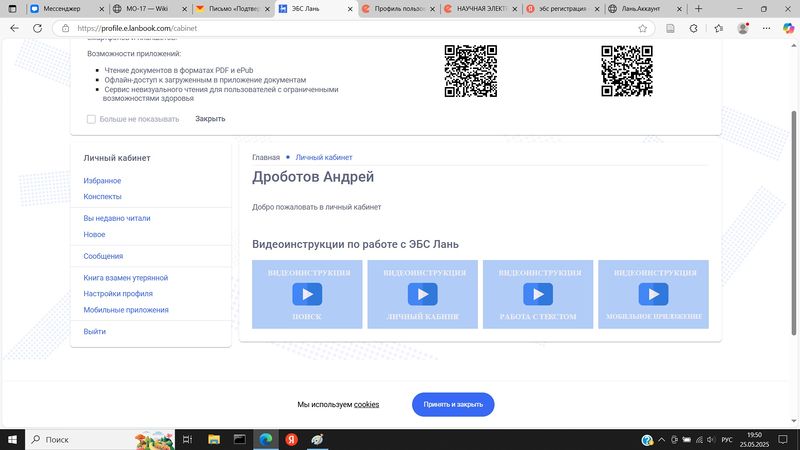Play the Мобильное приложение video instruction

point(653,294)
